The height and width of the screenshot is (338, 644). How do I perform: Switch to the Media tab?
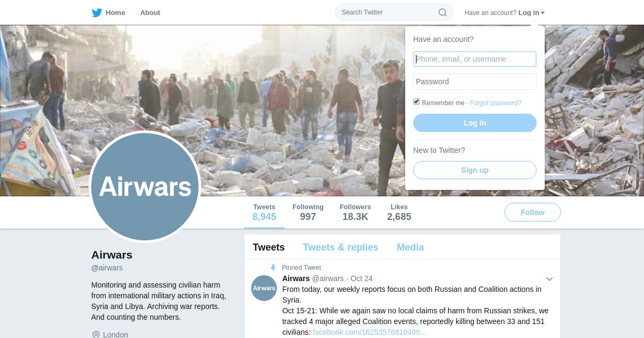(410, 247)
